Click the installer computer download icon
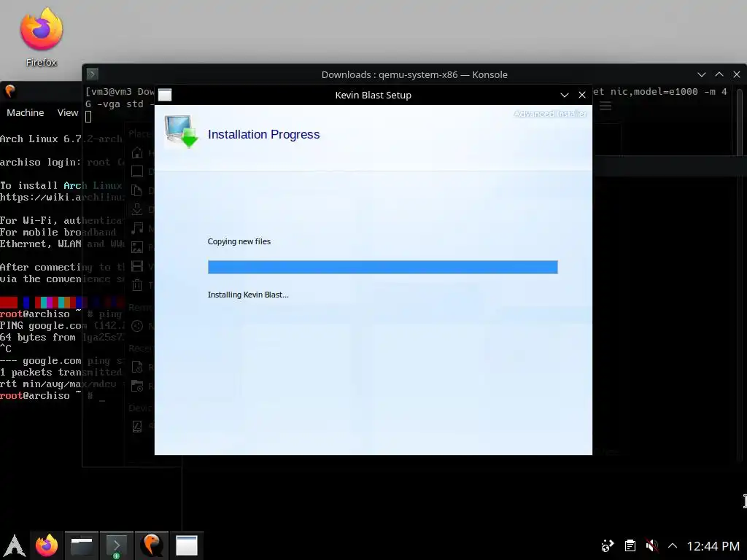This screenshot has height=560, width=747. [x=181, y=131]
